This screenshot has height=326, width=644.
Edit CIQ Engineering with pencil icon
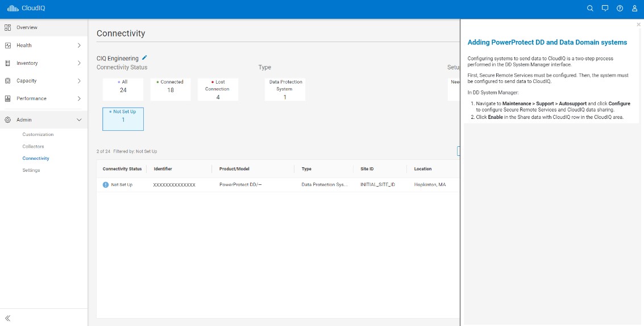click(144, 58)
